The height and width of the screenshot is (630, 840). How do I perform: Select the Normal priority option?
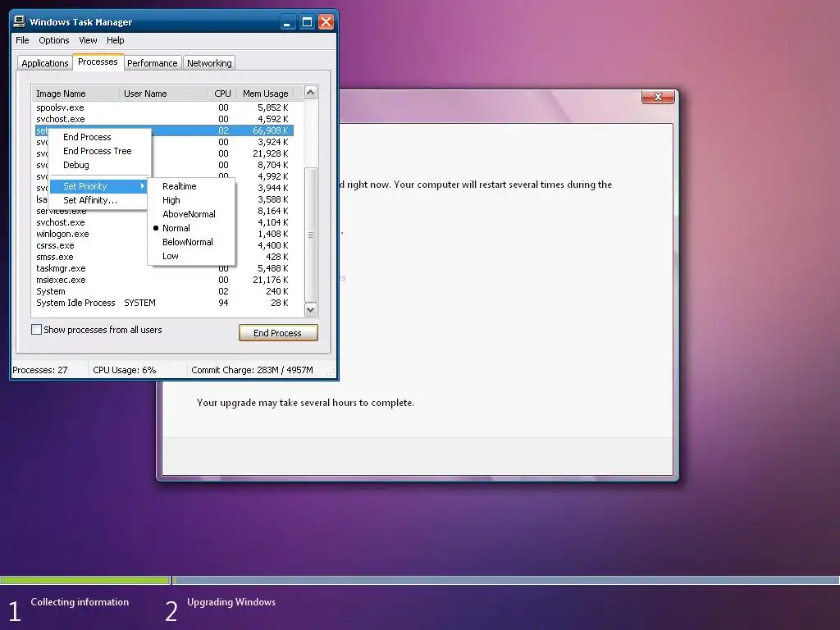[190, 228]
